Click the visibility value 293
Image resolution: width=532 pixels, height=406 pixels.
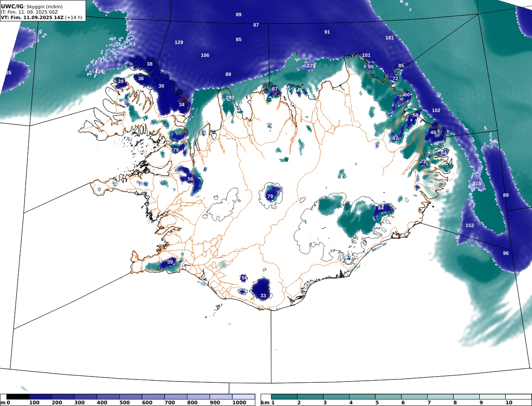[x=230, y=98]
